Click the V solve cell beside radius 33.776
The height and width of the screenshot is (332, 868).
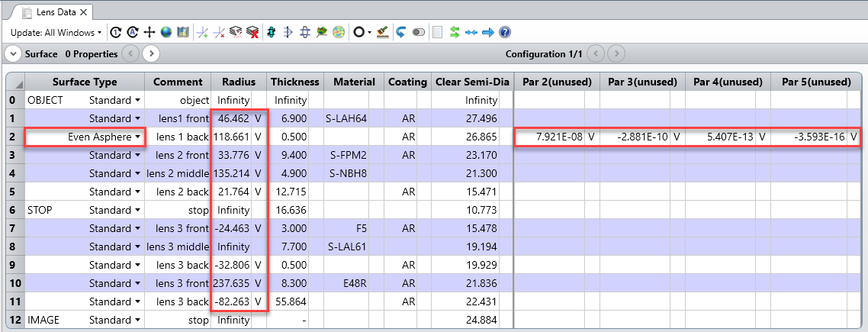(x=259, y=155)
